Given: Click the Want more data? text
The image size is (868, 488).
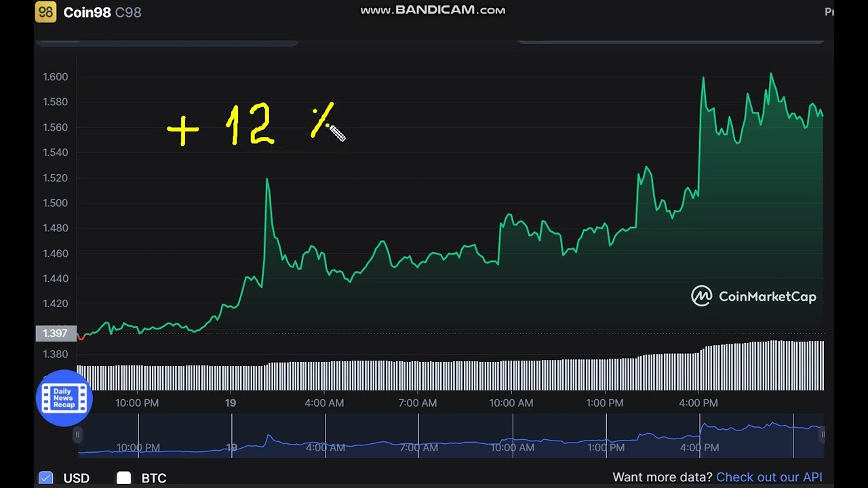Looking at the screenshot, I should click(663, 477).
